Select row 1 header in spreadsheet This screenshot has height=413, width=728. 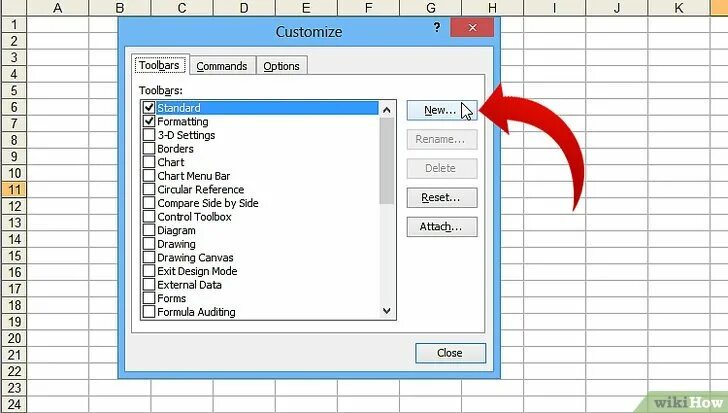[13, 24]
